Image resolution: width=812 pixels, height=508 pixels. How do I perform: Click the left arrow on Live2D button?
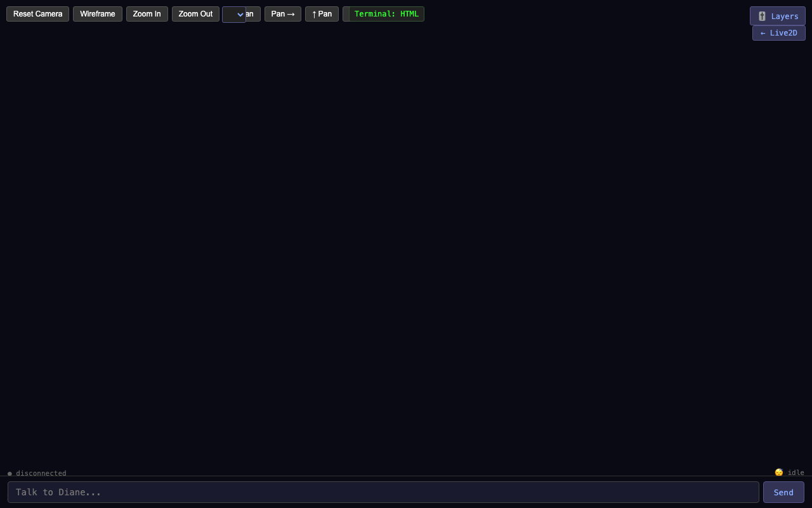pyautogui.click(x=763, y=33)
